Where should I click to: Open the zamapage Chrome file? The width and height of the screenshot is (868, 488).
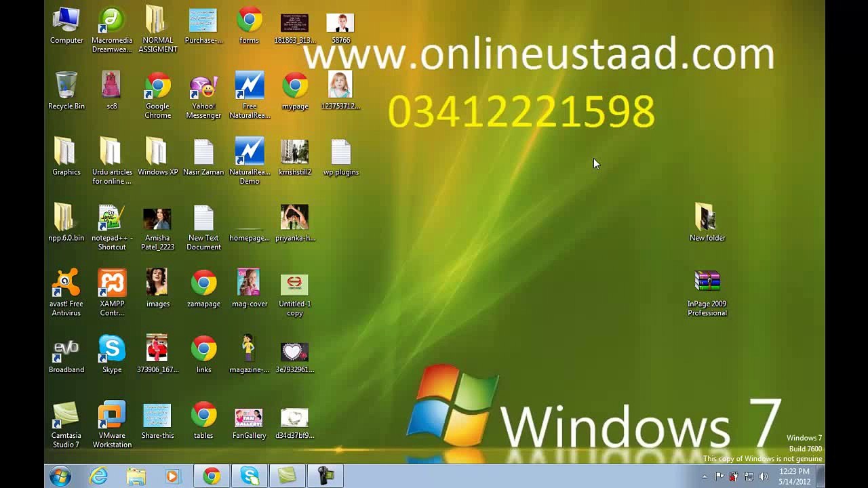click(203, 289)
